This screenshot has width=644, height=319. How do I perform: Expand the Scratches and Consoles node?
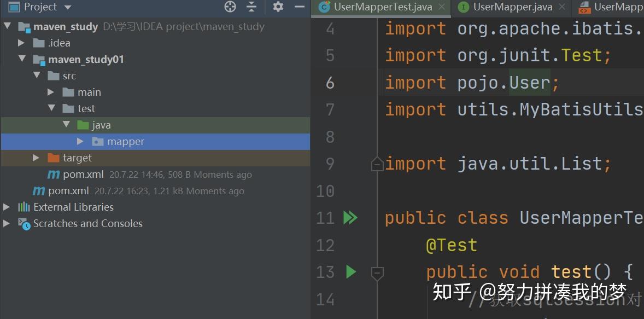pyautogui.click(x=7, y=223)
